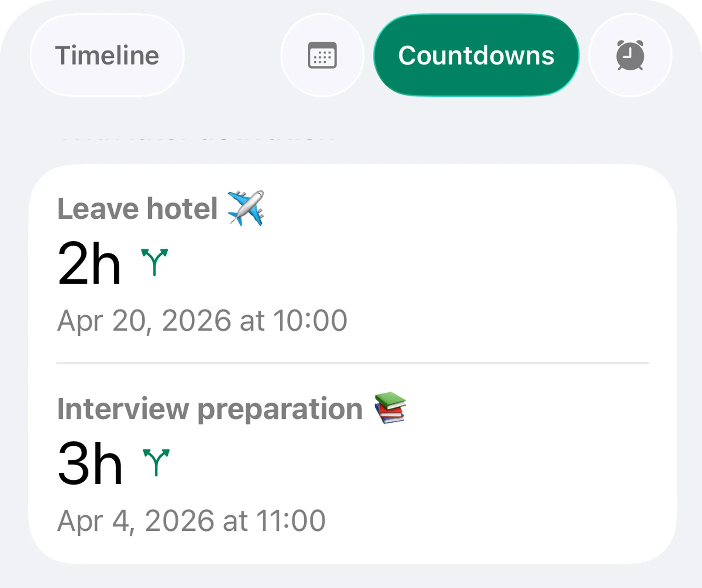Tap the calendar grid icon in circle
702x588 pixels.
click(x=322, y=55)
